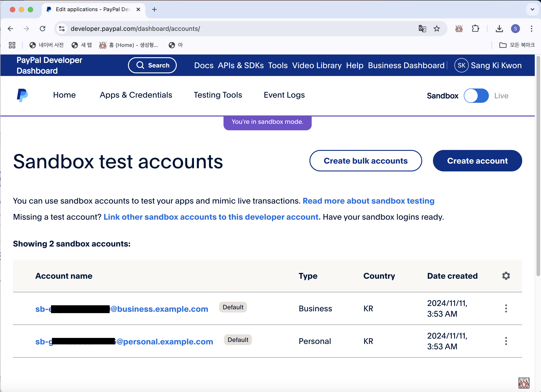
Task: Open the Sang Ki Kwon account menu
Action: pyautogui.click(x=496, y=65)
